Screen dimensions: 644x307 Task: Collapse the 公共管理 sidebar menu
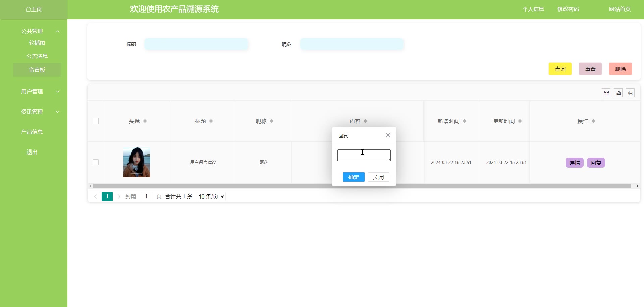pyautogui.click(x=58, y=31)
